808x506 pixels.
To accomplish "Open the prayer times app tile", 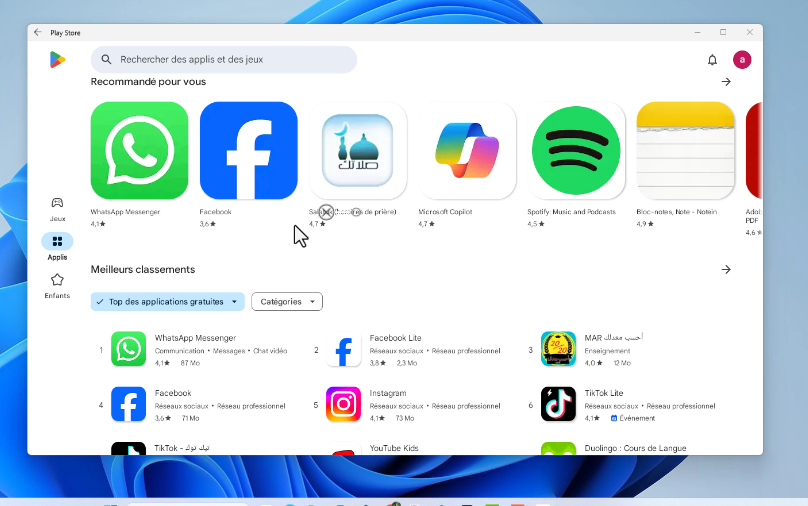I will (358, 150).
